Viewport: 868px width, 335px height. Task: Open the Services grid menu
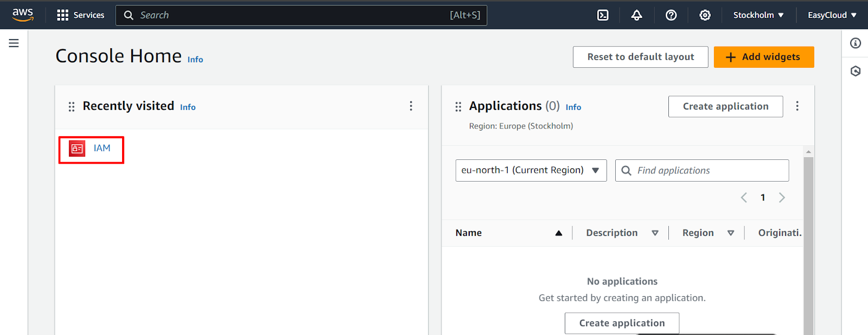[x=80, y=15]
